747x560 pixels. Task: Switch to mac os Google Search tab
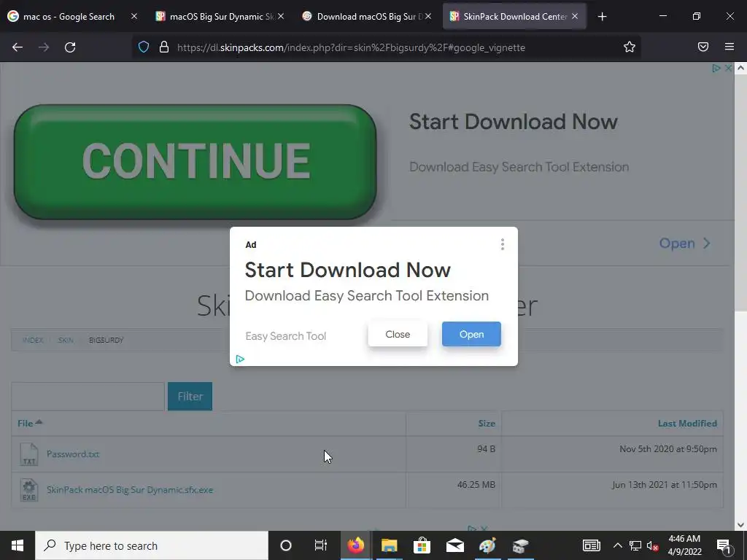[x=69, y=17]
